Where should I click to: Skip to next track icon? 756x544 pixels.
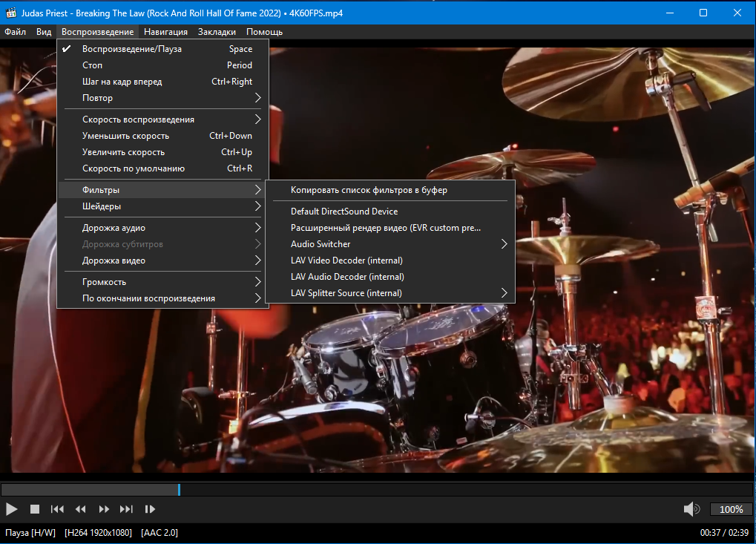pyautogui.click(x=127, y=509)
